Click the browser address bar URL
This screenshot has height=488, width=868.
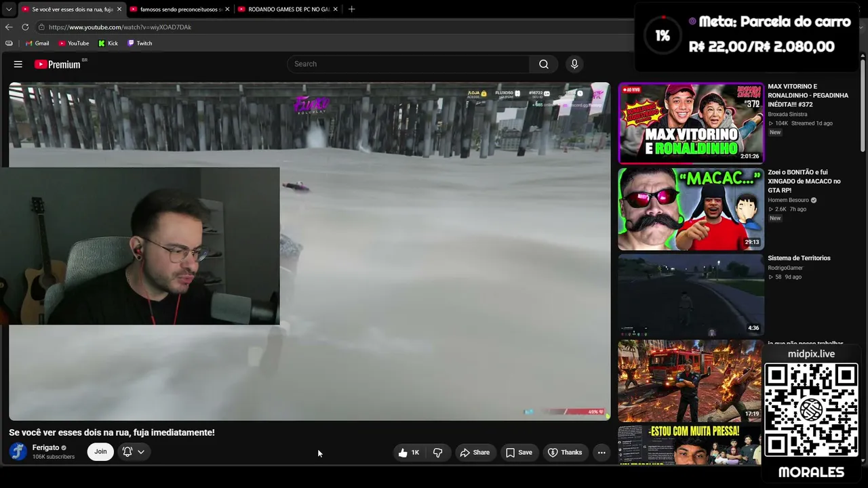pos(120,27)
